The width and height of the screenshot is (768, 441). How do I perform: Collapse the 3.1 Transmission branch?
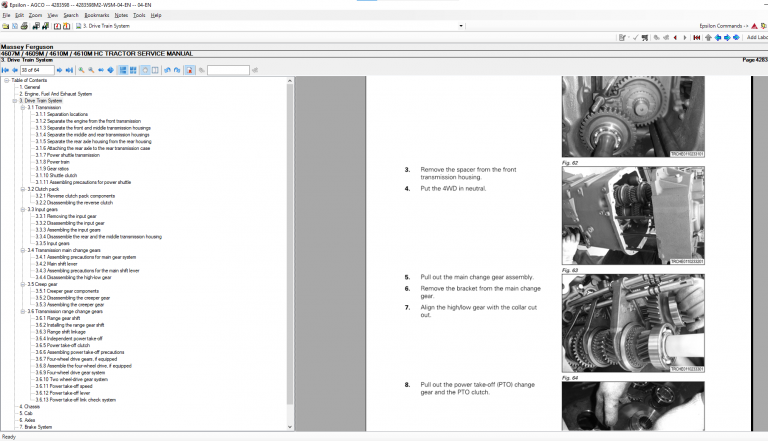pos(23,107)
